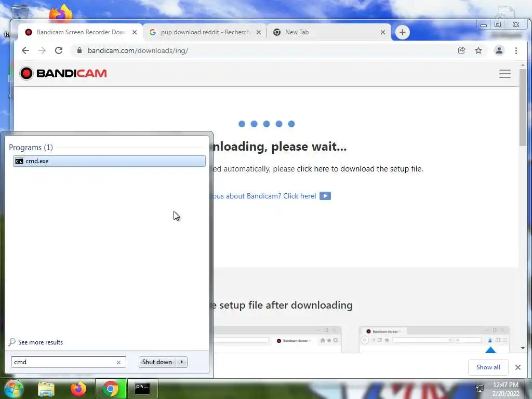Click the Chrome minimize button
The height and width of the screenshot is (399, 532).
tap(484, 25)
